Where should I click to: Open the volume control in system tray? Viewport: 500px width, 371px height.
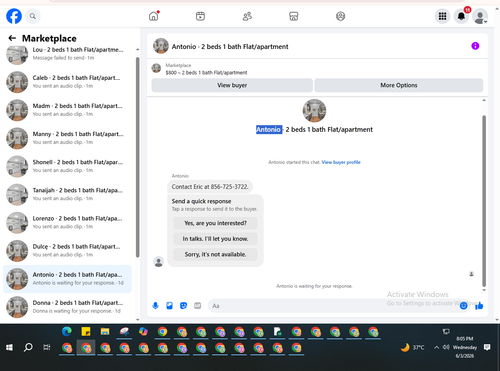click(446, 348)
